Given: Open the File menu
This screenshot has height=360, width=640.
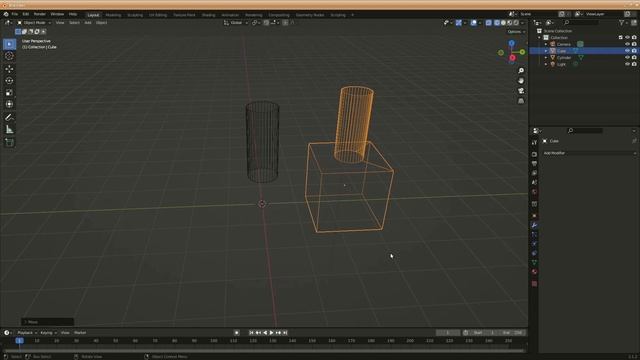Looking at the screenshot, I should click(15, 14).
